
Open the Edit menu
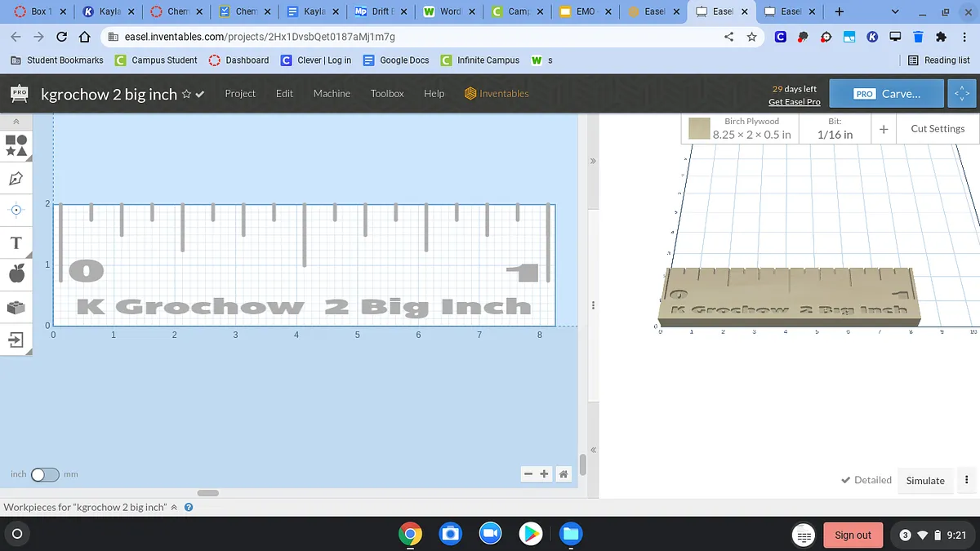(x=284, y=93)
